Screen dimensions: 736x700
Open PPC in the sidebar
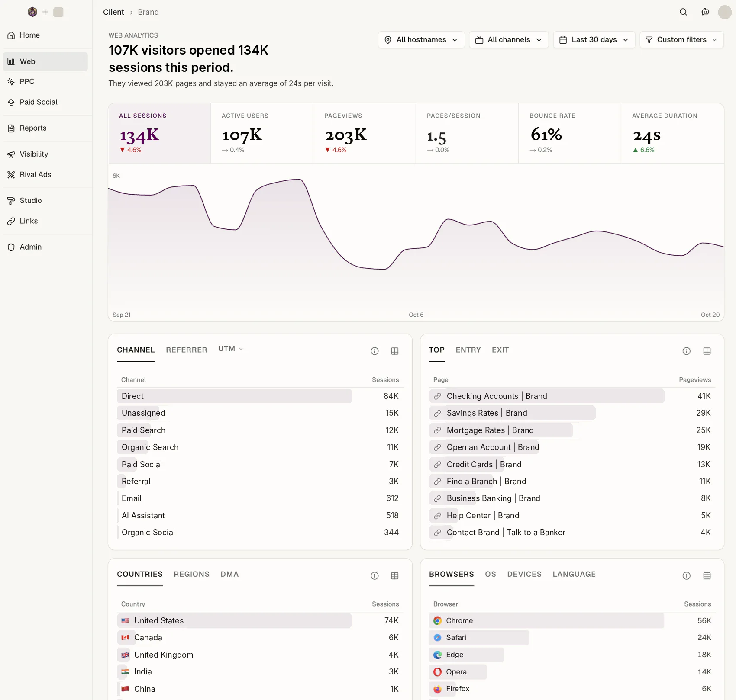[45, 82]
